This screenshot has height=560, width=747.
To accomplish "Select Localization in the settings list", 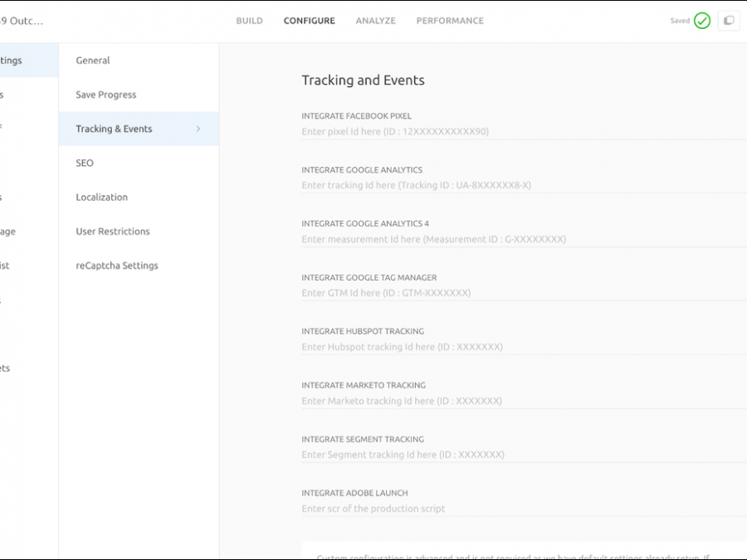I will 101,197.
